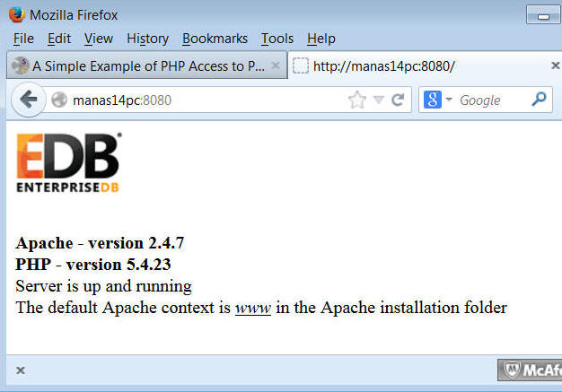Click 'Server is up and running' text
This screenshot has height=392, width=562.
[x=103, y=286]
